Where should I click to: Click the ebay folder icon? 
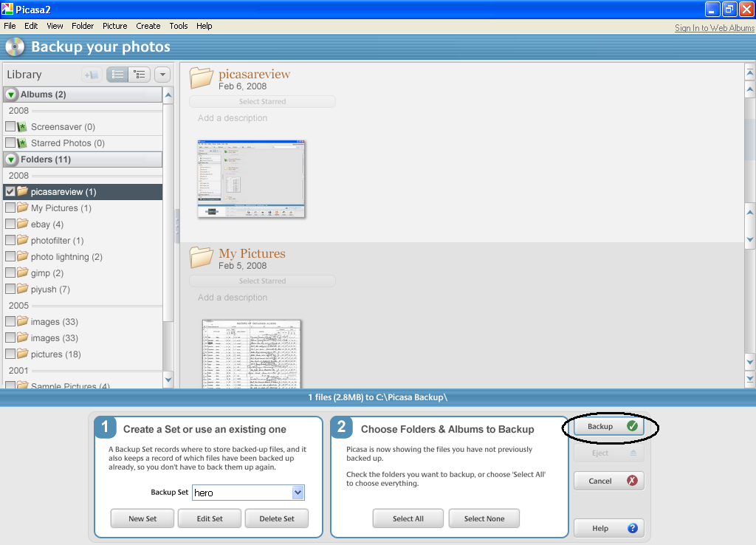point(23,224)
